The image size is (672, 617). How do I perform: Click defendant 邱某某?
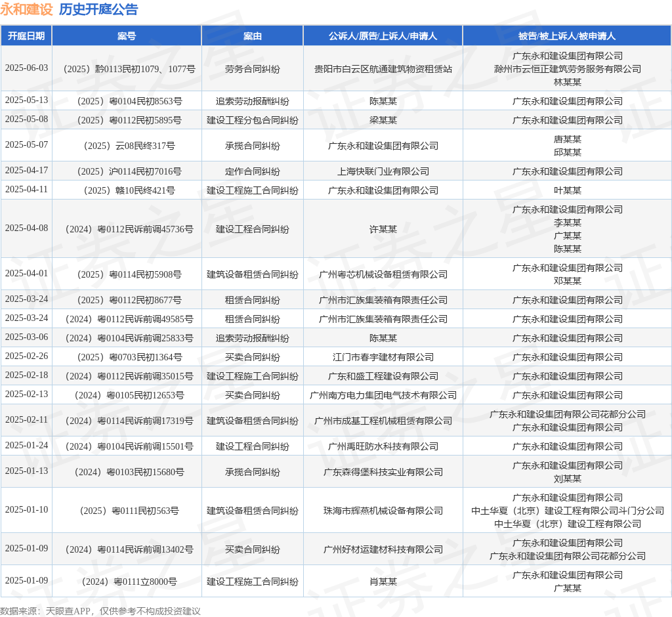568,152
